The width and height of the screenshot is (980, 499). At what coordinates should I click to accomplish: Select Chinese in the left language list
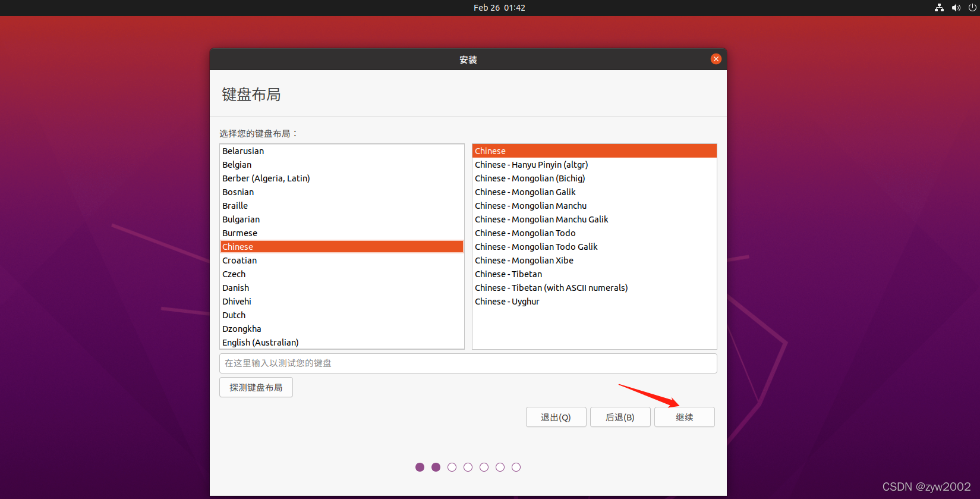pyautogui.click(x=342, y=247)
